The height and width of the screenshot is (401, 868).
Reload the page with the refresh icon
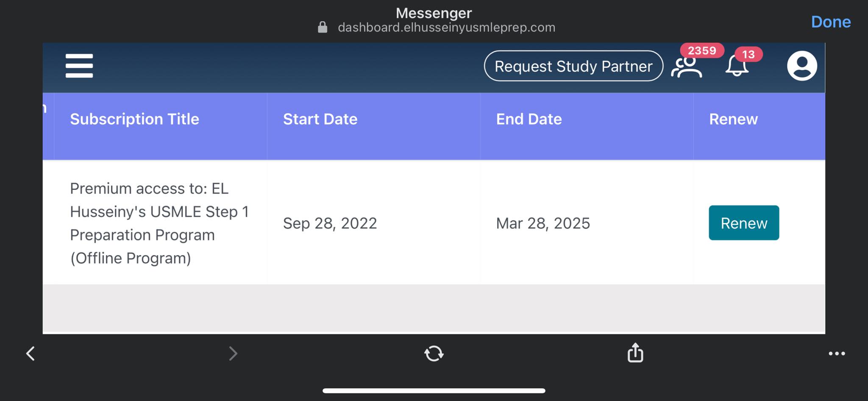click(434, 353)
